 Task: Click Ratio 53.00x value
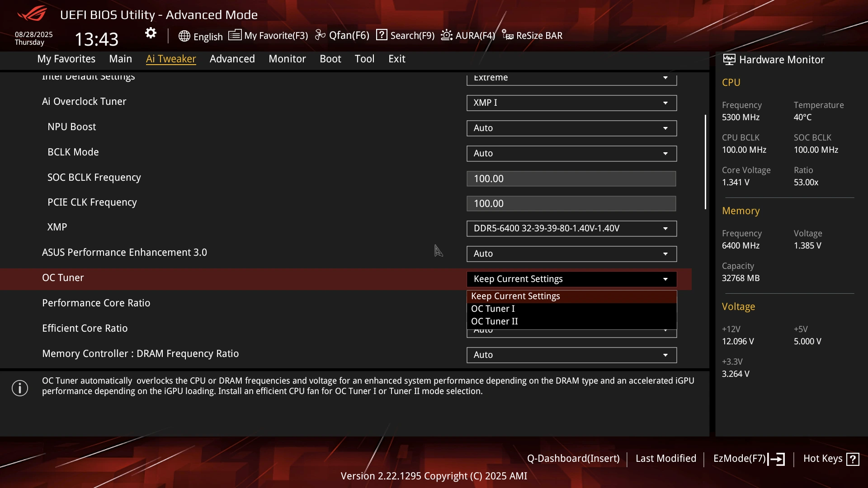click(806, 183)
